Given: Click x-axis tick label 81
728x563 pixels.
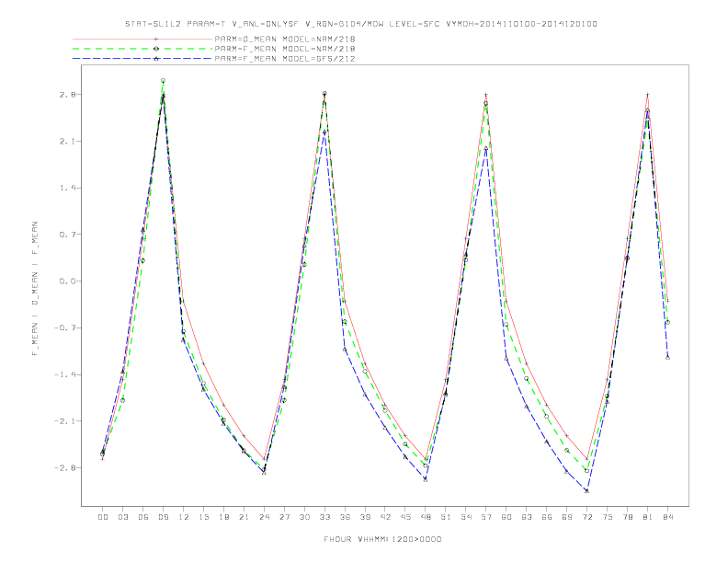Looking at the screenshot, I should pyautogui.click(x=648, y=517).
